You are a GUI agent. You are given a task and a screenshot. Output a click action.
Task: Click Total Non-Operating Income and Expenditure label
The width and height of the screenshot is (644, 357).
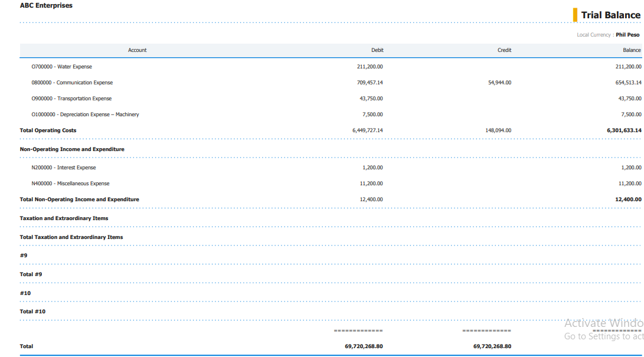(x=79, y=199)
